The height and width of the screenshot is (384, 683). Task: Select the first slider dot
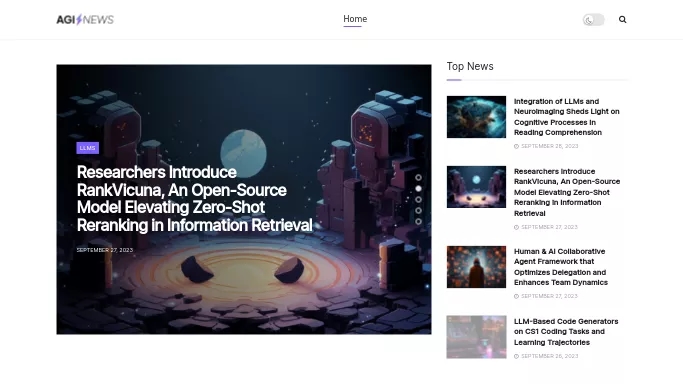[x=418, y=178]
